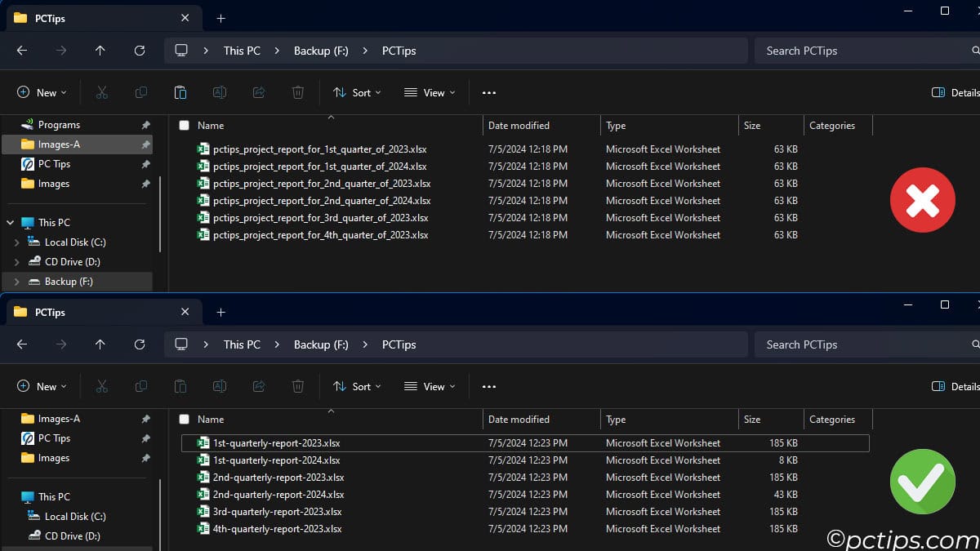Refresh the top PCTips folder view
980x551 pixels.
pos(139,51)
